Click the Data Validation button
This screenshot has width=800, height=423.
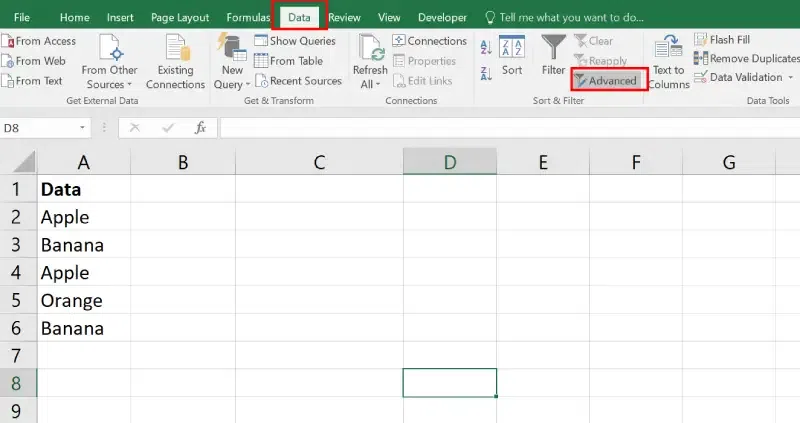(738, 77)
